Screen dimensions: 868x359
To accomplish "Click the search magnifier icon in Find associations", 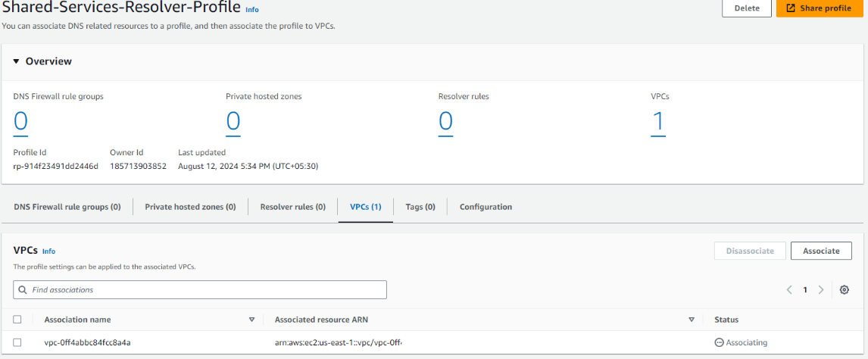I will tap(23, 290).
